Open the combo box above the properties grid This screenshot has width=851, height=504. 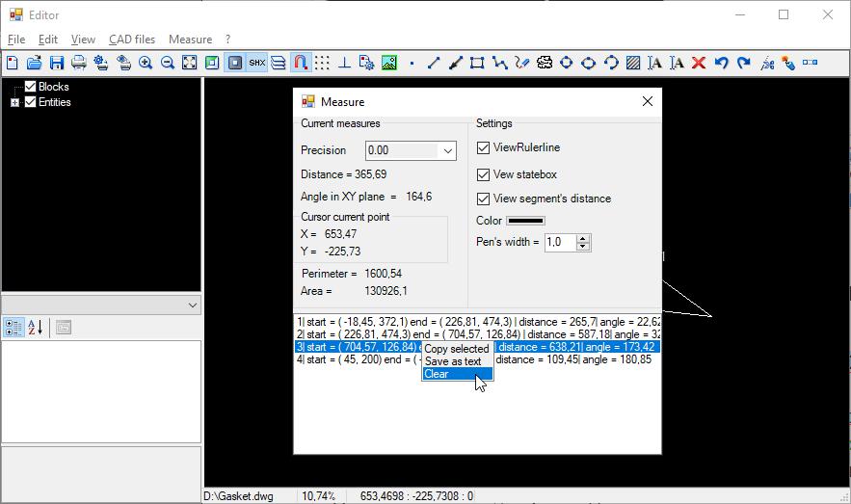pyautogui.click(x=192, y=305)
